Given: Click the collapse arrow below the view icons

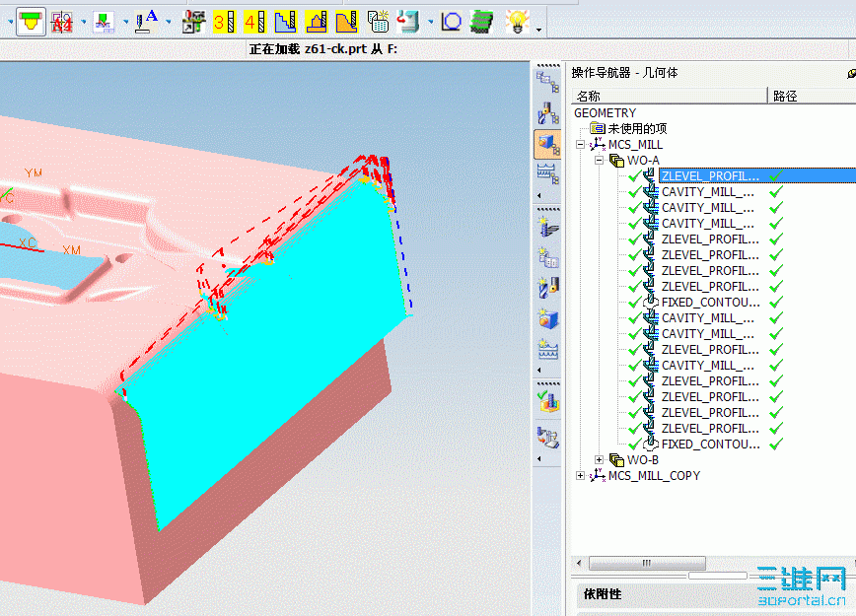Looking at the screenshot, I should [x=539, y=195].
